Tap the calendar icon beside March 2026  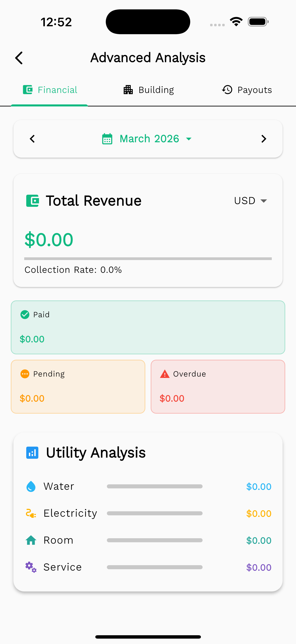click(x=107, y=139)
